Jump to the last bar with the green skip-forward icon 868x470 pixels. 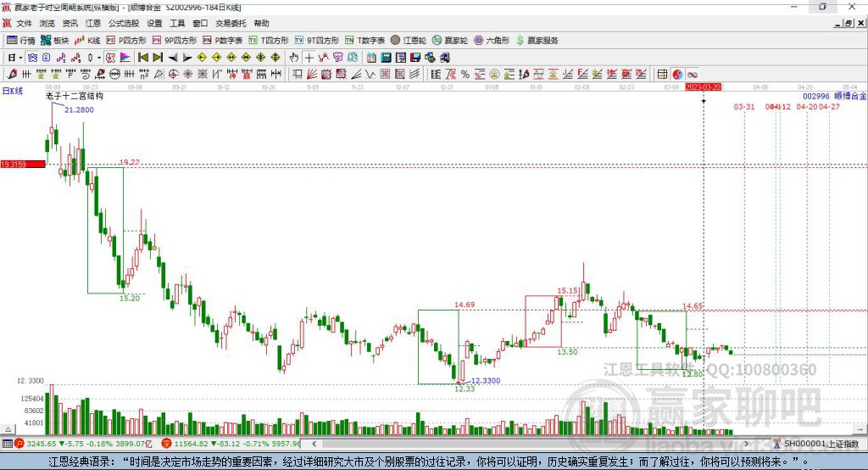(158, 58)
